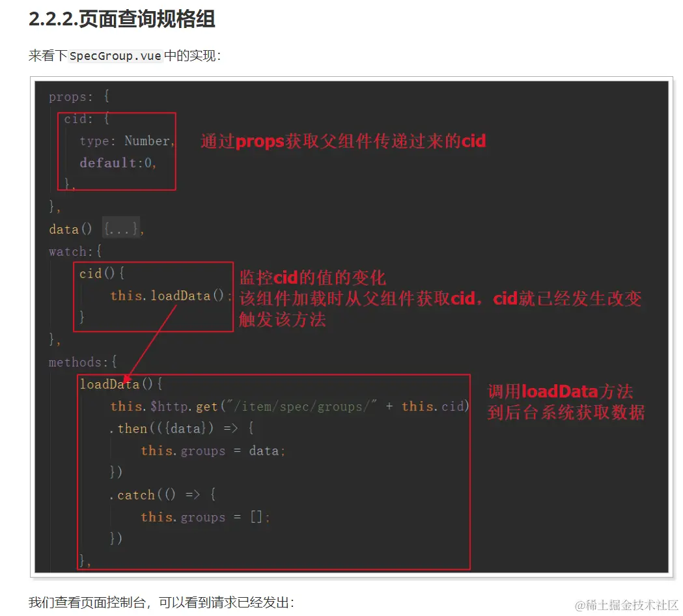The width and height of the screenshot is (683, 616).
Task: Click the sentence "我们查看页面控制台，可以看到请求已经发出："
Action: pyautogui.click(x=161, y=602)
